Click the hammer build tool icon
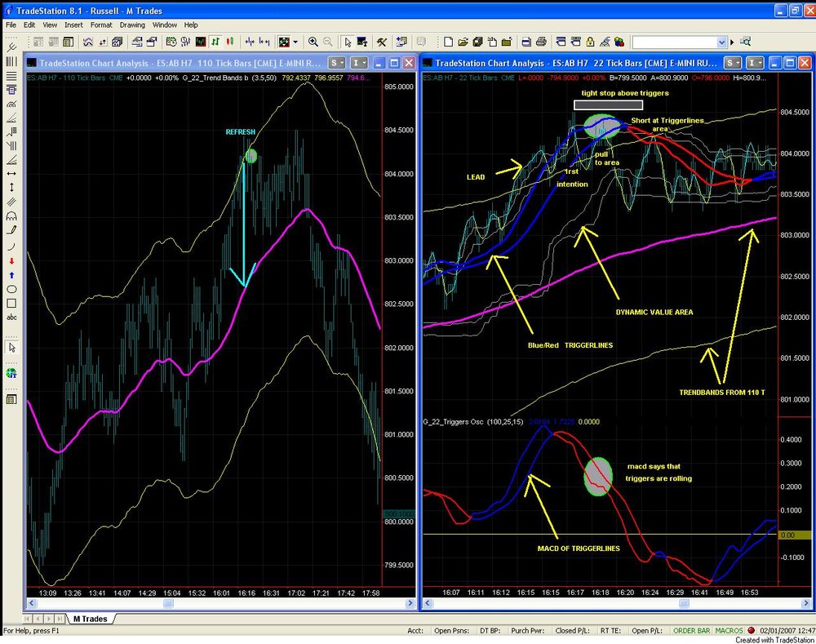Image resolution: width=816 pixels, height=644 pixels. [382, 42]
